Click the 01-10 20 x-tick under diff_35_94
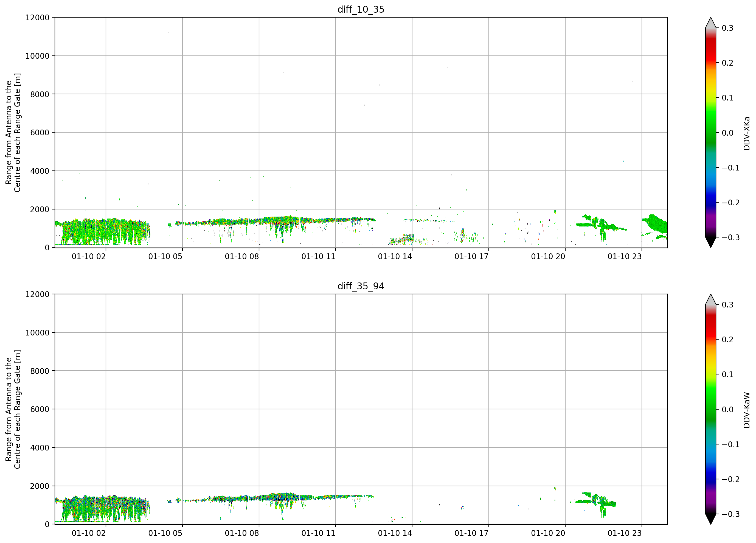756x543 pixels. point(548,533)
